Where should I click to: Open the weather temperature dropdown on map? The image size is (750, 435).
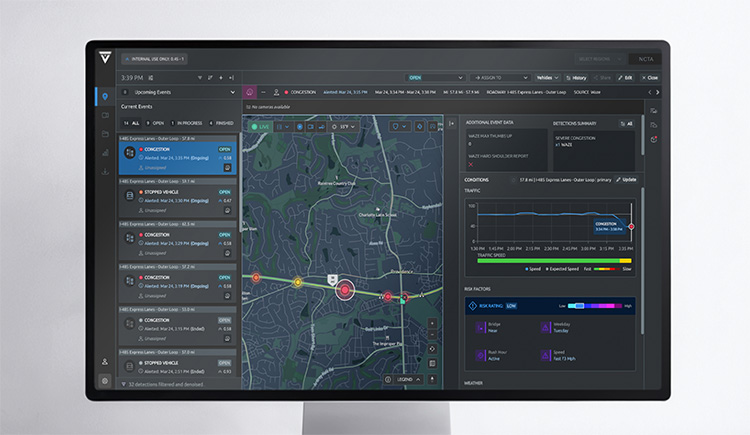pos(343,127)
